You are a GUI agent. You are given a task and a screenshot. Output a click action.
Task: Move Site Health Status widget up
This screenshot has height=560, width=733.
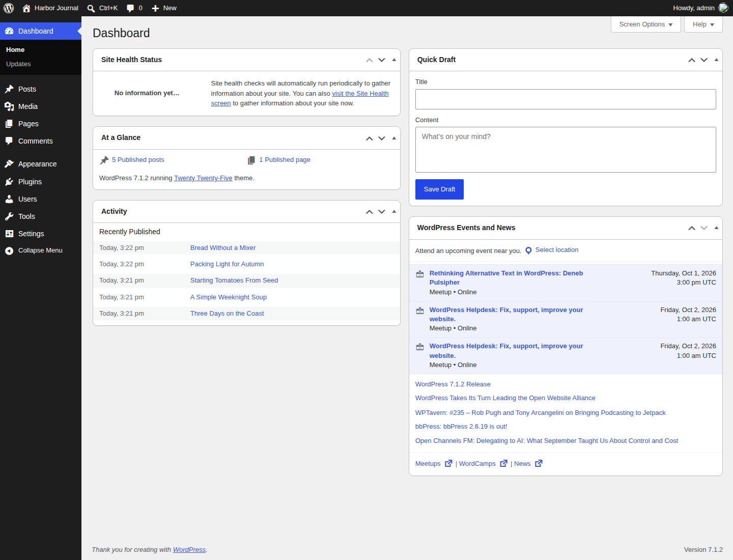[370, 60]
